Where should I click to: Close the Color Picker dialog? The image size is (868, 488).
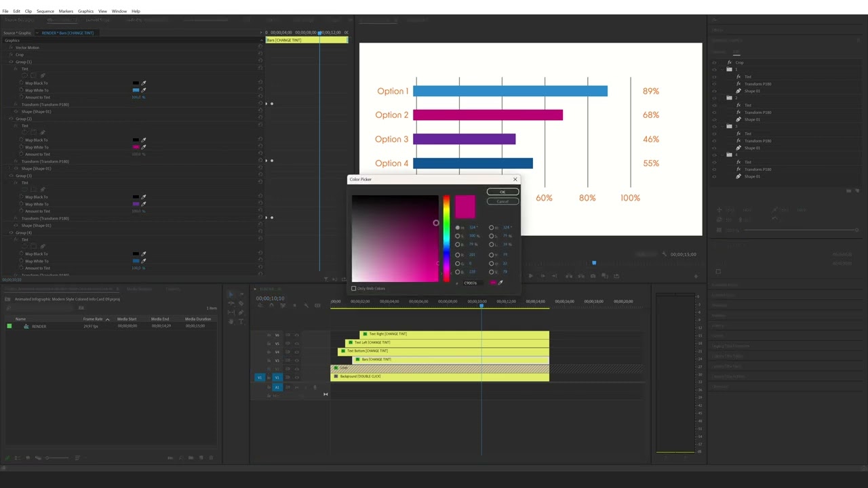point(515,180)
